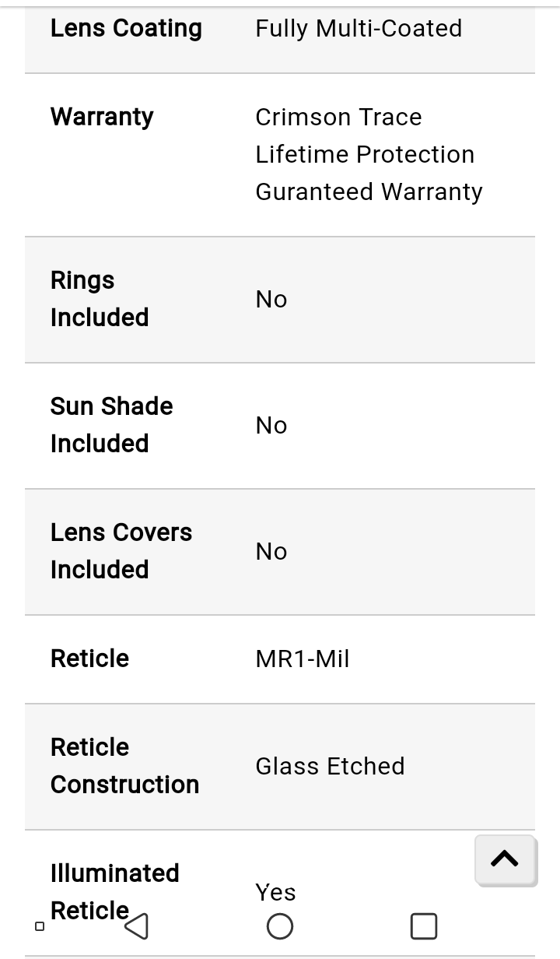The width and height of the screenshot is (560, 959).
Task: Tap the No value for Lens Covers
Action: (x=271, y=552)
